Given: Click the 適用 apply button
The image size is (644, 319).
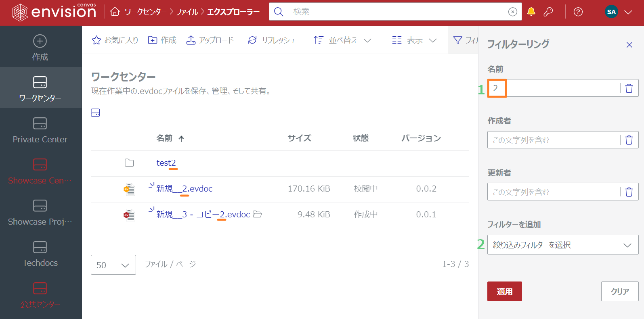Looking at the screenshot, I should [504, 292].
